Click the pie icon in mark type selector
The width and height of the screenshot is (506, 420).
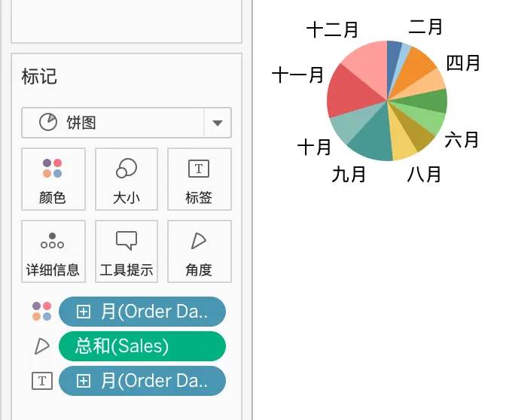pyautogui.click(x=48, y=122)
